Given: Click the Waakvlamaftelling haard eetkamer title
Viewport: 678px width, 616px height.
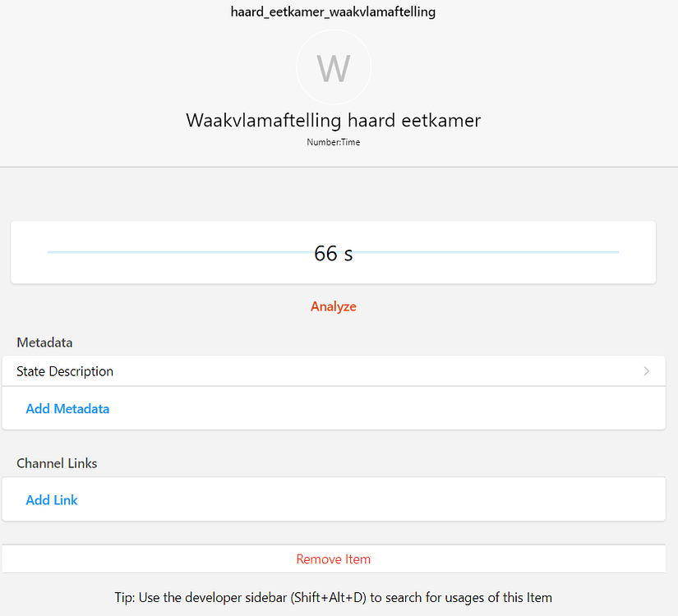Looking at the screenshot, I should point(333,120).
